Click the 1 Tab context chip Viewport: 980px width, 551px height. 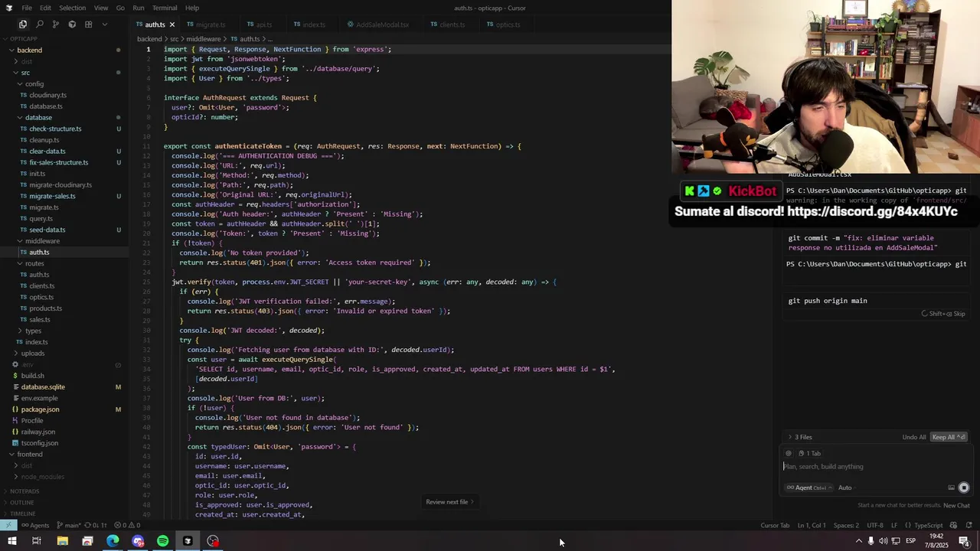[x=809, y=453]
